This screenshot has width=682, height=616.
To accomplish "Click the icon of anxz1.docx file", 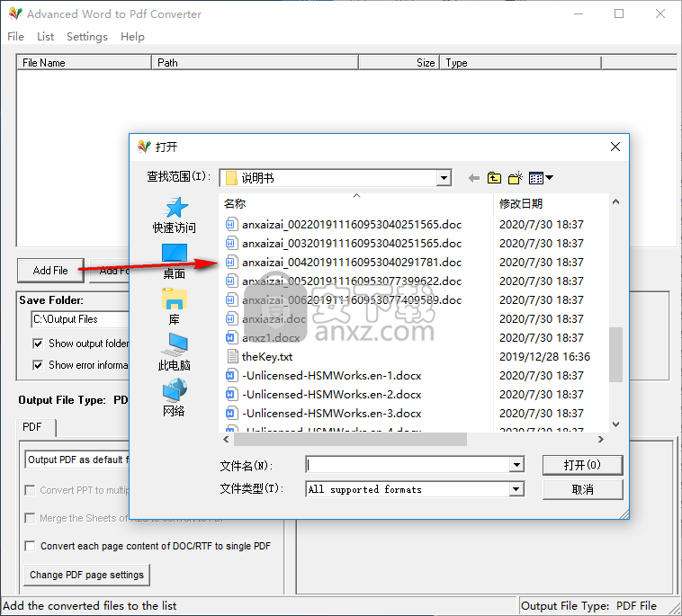I will pos(231,338).
